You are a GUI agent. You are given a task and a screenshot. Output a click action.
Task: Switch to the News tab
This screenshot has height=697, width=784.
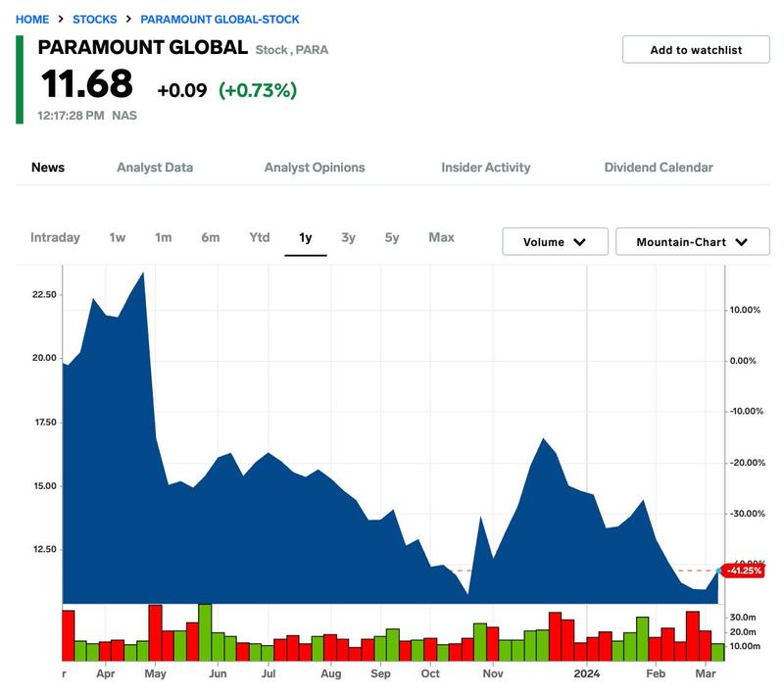point(48,168)
